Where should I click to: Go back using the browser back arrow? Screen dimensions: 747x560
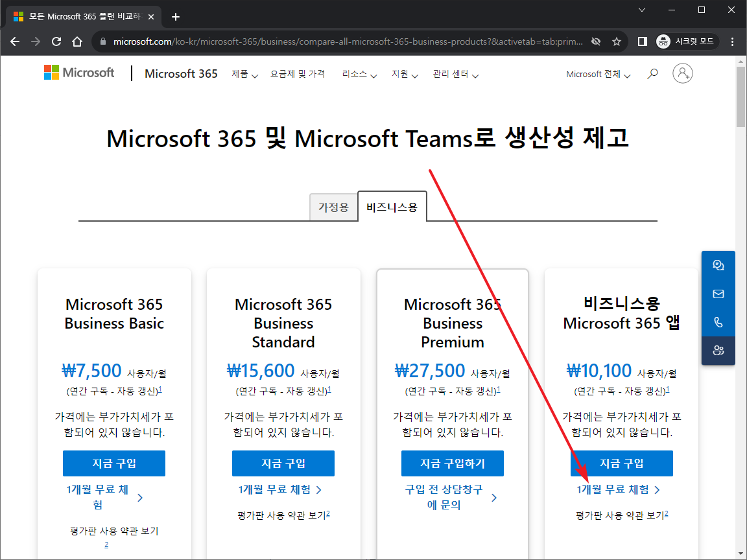(x=15, y=41)
